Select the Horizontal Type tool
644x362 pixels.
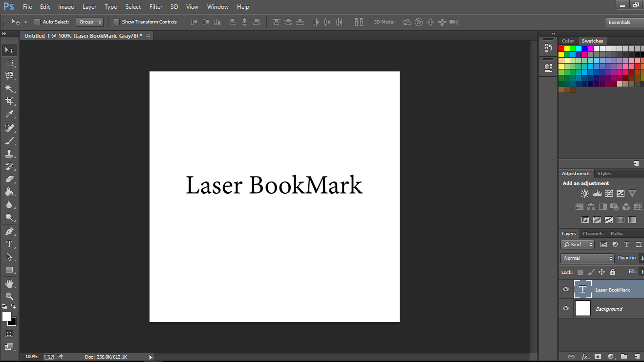click(x=9, y=244)
